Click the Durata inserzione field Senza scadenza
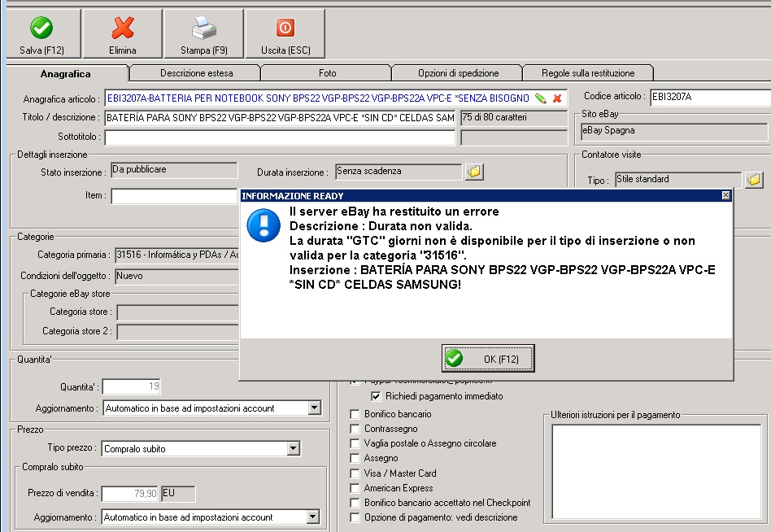Screen dimensions: 771x532 pyautogui.click(x=399, y=171)
